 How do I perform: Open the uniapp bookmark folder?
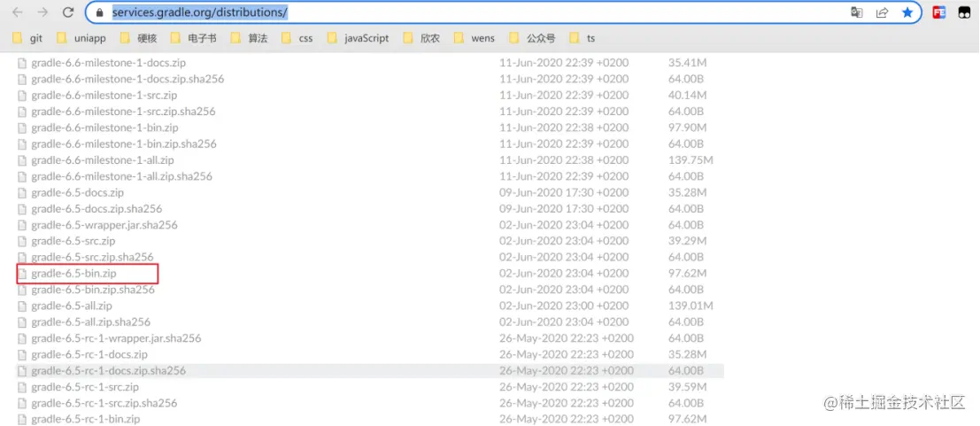coord(81,38)
